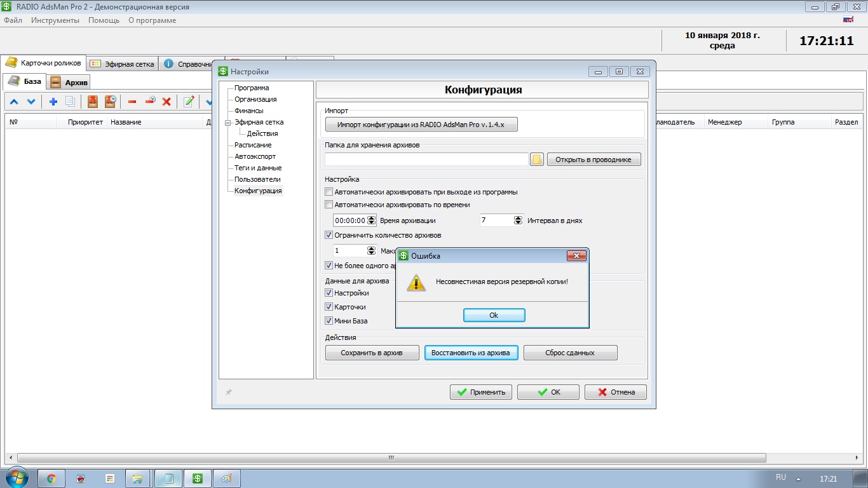
Task: Select Теги и данные in the settings tree
Action: (258, 168)
